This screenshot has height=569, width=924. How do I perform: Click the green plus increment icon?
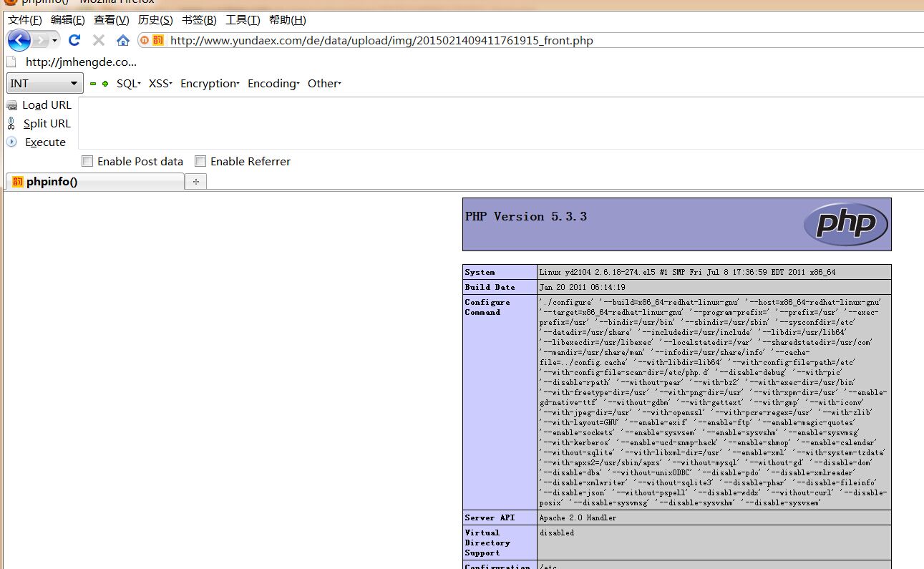pos(105,84)
